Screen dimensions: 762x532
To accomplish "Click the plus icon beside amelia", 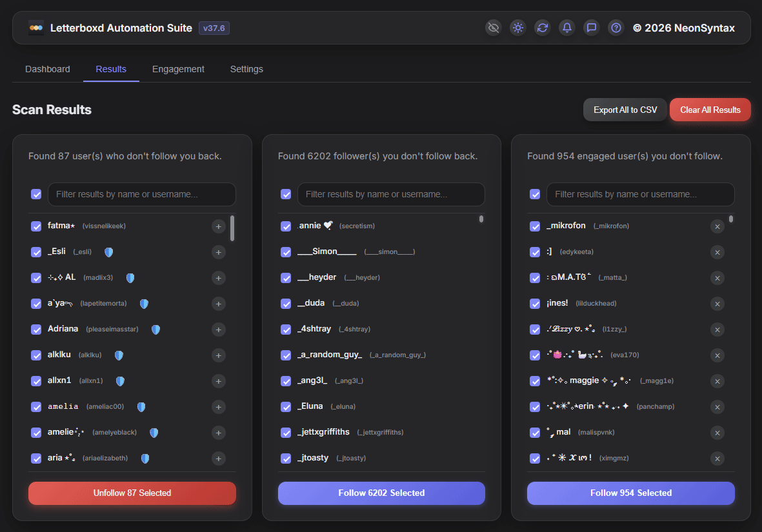I will click(219, 407).
